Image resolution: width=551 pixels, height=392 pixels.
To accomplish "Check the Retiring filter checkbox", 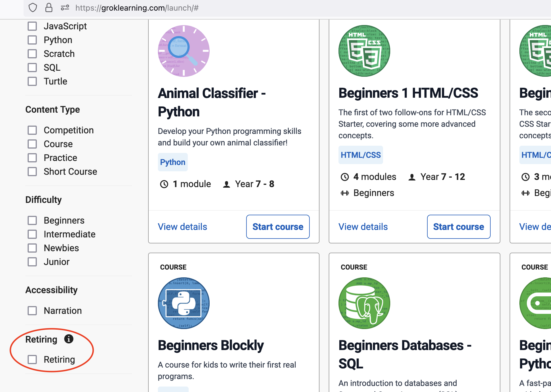I will [x=32, y=360].
